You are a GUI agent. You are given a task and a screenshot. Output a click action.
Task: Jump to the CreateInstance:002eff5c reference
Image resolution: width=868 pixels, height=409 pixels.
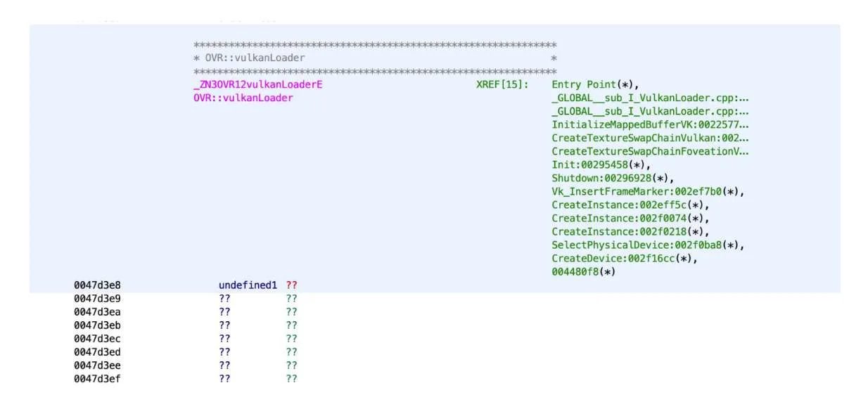coord(630,204)
